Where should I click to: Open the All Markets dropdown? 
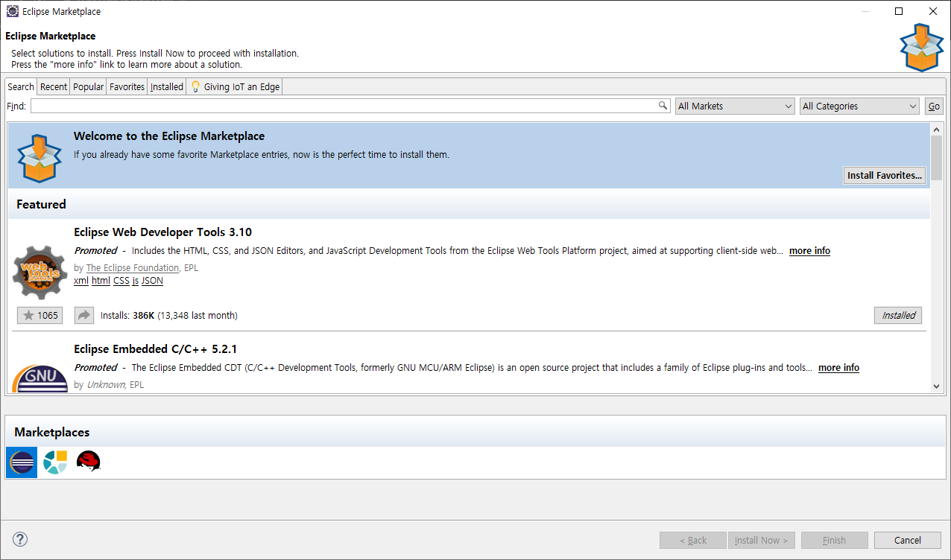[x=735, y=106]
